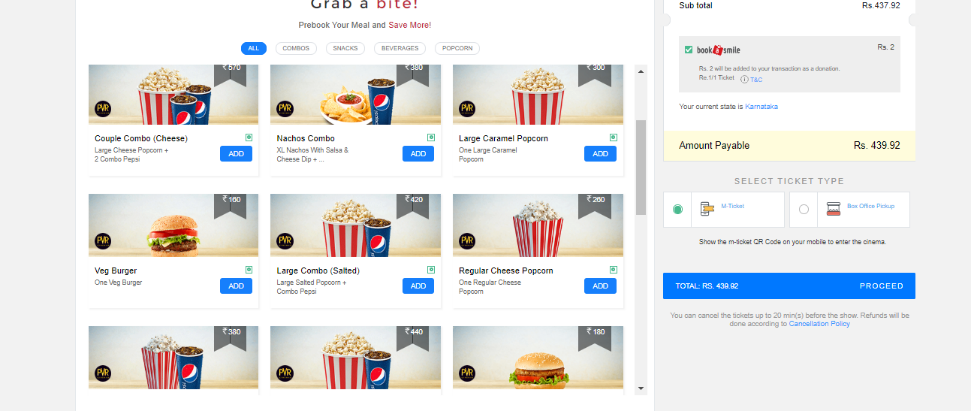Click the ₹260 price tag on Regular Cheese Popcorn
971x411 pixels.
[x=594, y=206]
